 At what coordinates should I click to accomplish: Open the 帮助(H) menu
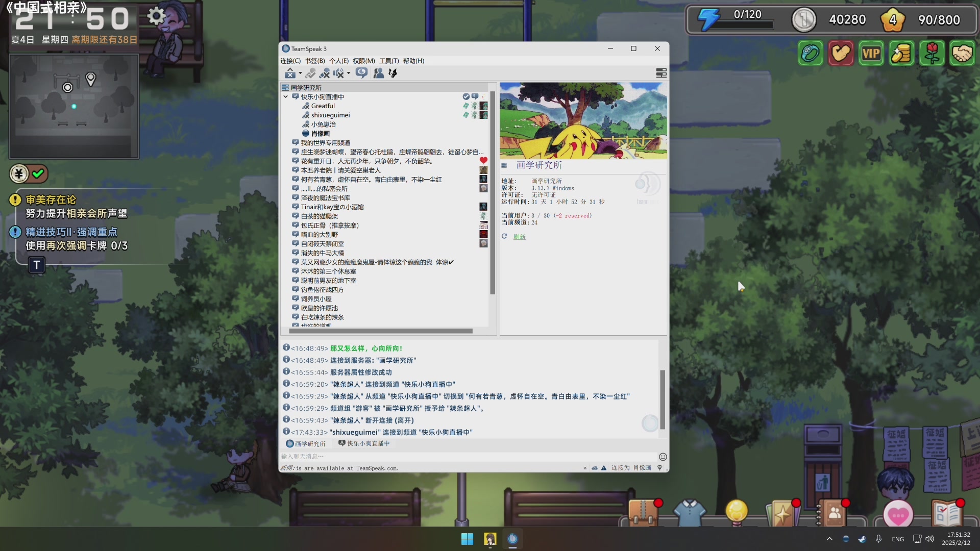pyautogui.click(x=413, y=61)
